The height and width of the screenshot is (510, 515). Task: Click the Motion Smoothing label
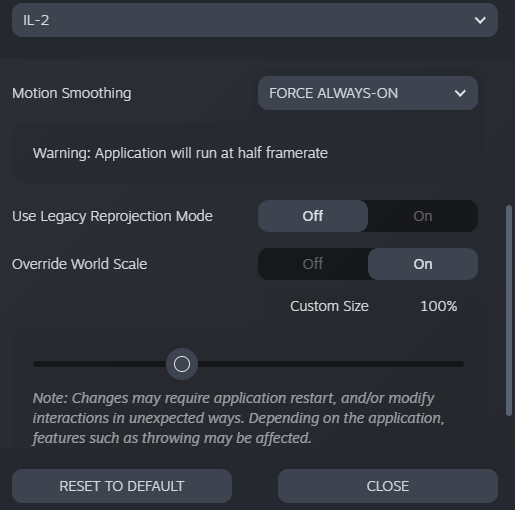coord(72,93)
